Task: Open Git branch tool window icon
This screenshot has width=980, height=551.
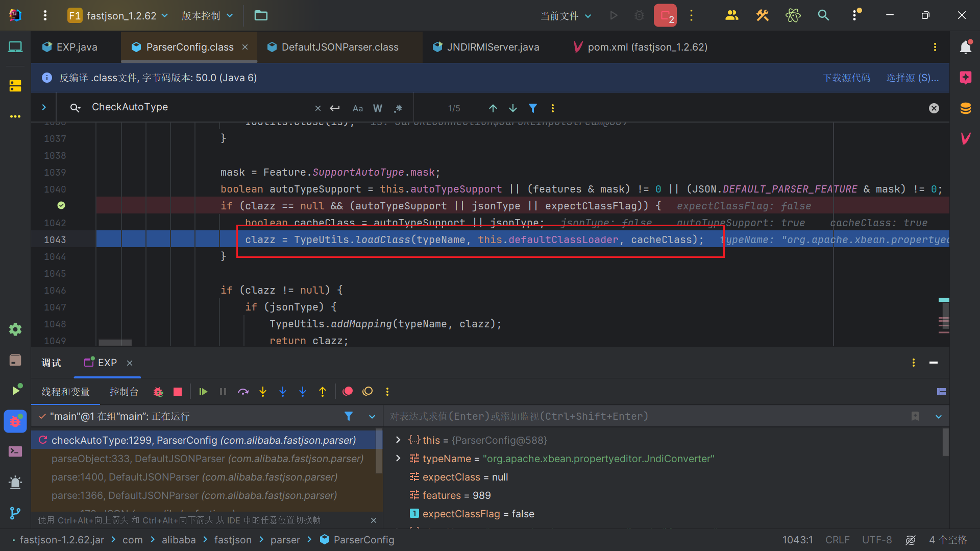Action: pyautogui.click(x=15, y=513)
